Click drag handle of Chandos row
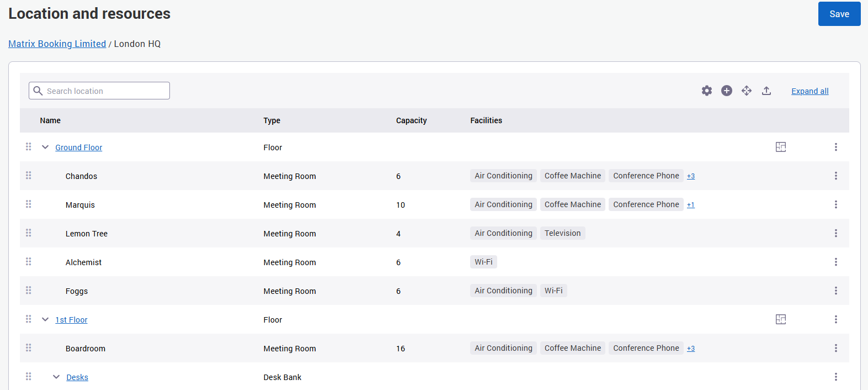This screenshot has height=390, width=868. click(29, 175)
